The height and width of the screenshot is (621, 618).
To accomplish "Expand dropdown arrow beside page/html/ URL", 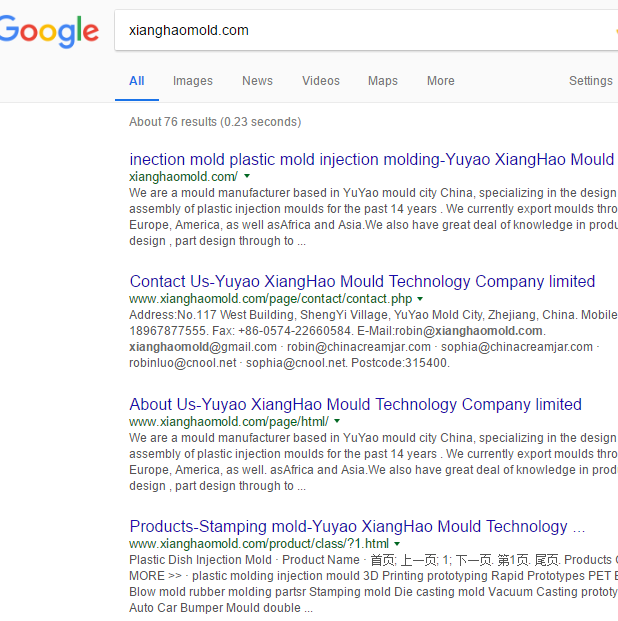I will click(x=337, y=421).
